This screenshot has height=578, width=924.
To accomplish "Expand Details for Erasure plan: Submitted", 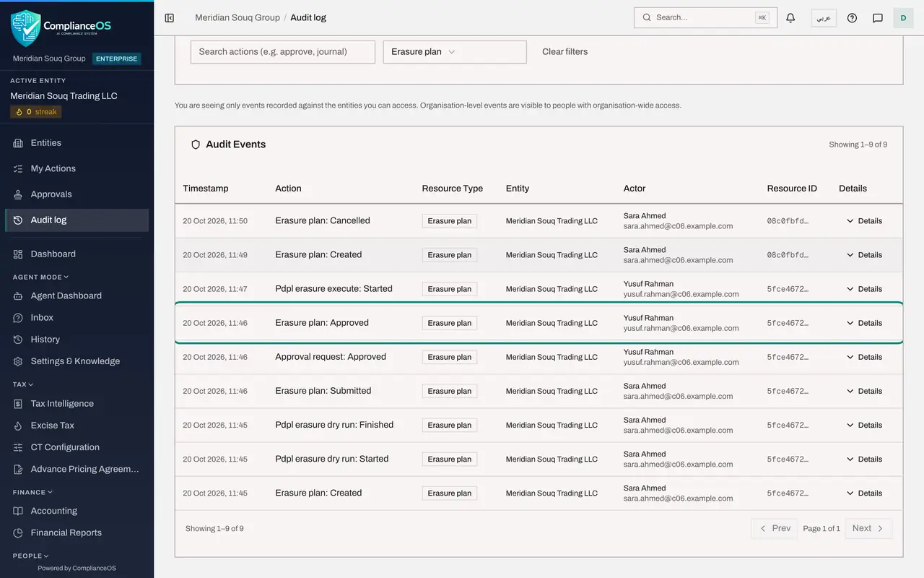I will [864, 391].
